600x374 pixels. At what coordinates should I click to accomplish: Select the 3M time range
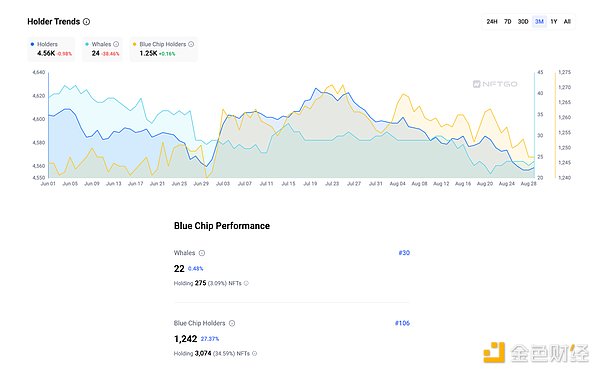[x=539, y=21]
